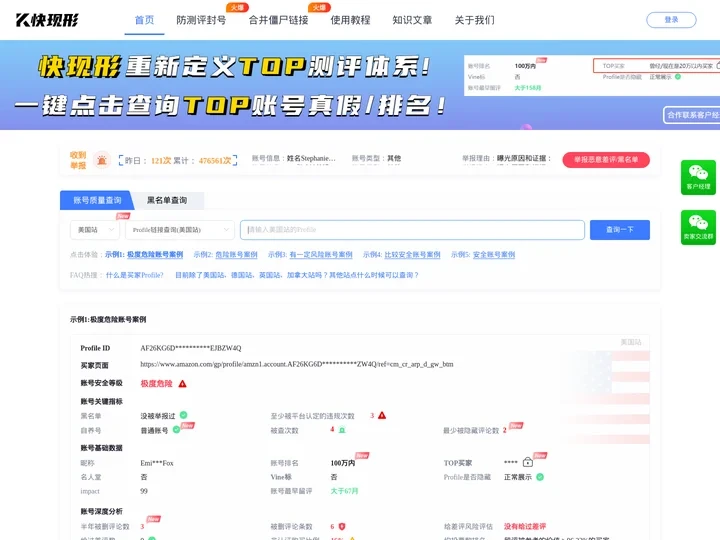The height and width of the screenshot is (540, 720).
Task: Click 合作联系客户经理 banner button
Action: tap(692, 115)
